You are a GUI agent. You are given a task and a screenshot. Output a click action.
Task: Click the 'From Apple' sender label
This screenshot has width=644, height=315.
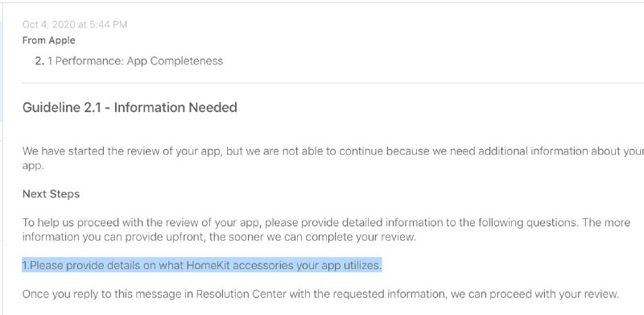pyautogui.click(x=49, y=40)
